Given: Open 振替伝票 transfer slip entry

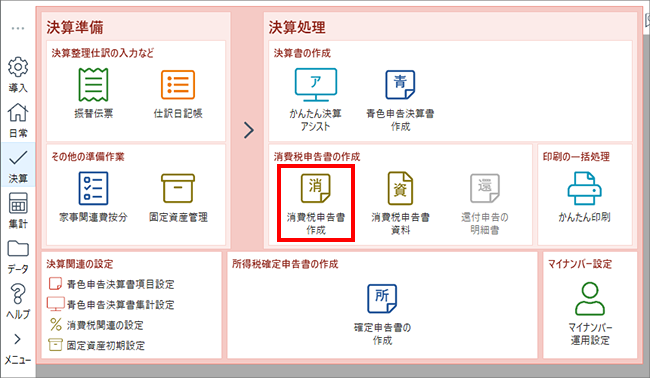Looking at the screenshot, I should [x=93, y=94].
